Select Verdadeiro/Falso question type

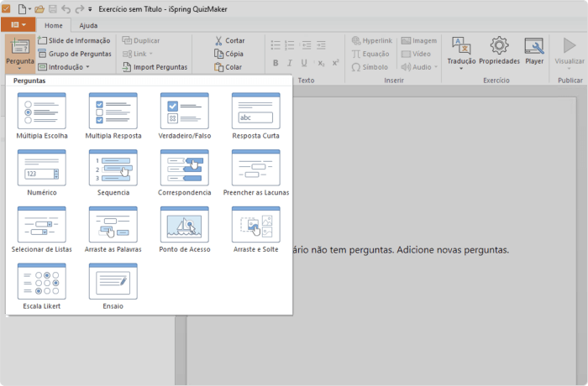click(x=185, y=116)
